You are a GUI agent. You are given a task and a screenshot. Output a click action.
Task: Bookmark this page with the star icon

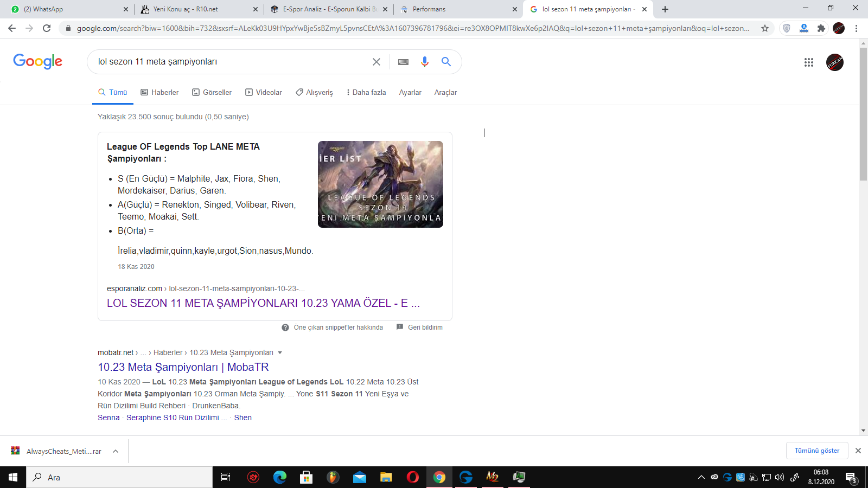[x=765, y=28]
